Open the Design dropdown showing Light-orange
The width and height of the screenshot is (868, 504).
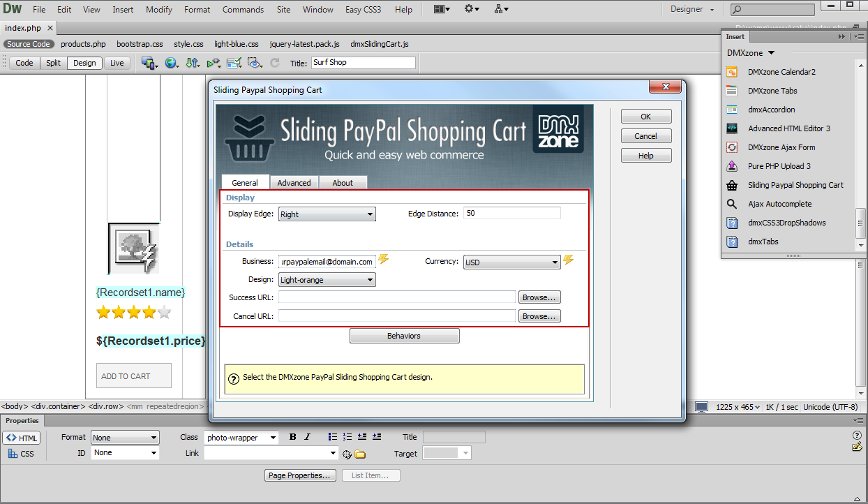pyautogui.click(x=327, y=280)
